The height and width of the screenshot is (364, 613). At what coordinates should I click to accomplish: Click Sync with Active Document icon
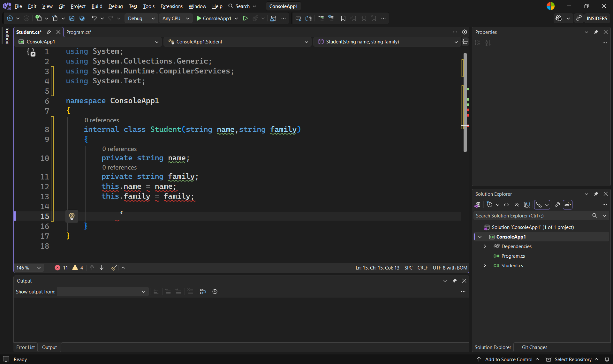click(x=506, y=205)
